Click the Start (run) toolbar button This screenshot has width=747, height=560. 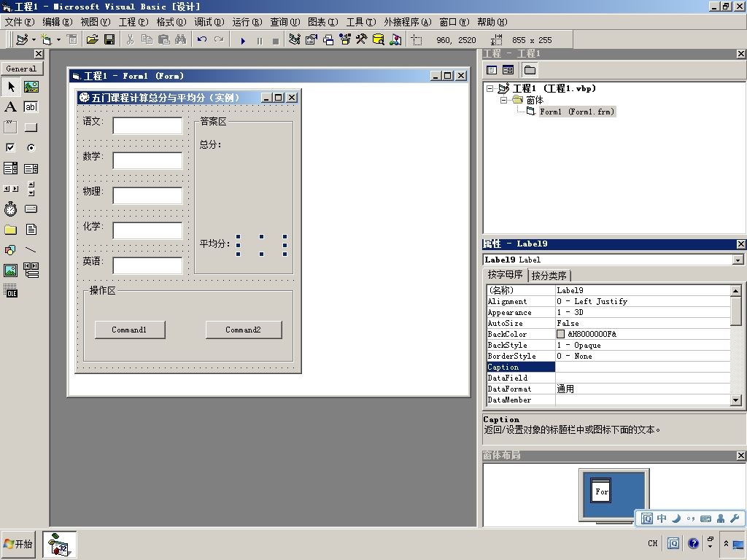[243, 41]
